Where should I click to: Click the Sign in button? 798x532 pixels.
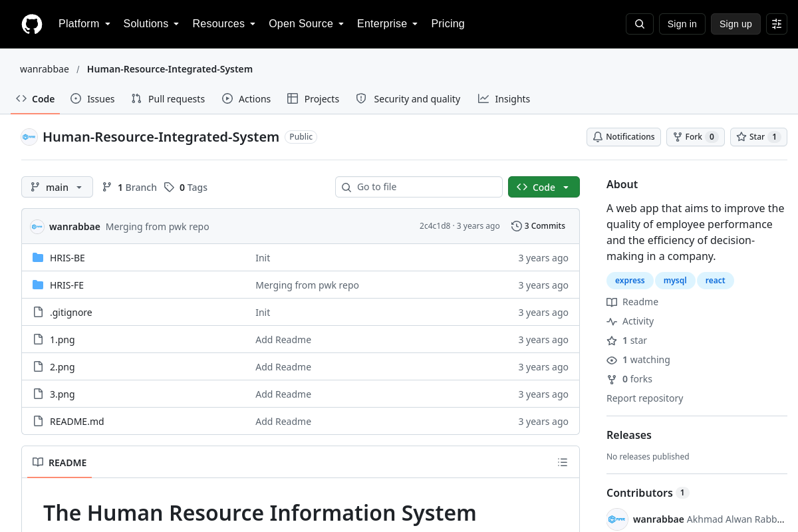682,24
